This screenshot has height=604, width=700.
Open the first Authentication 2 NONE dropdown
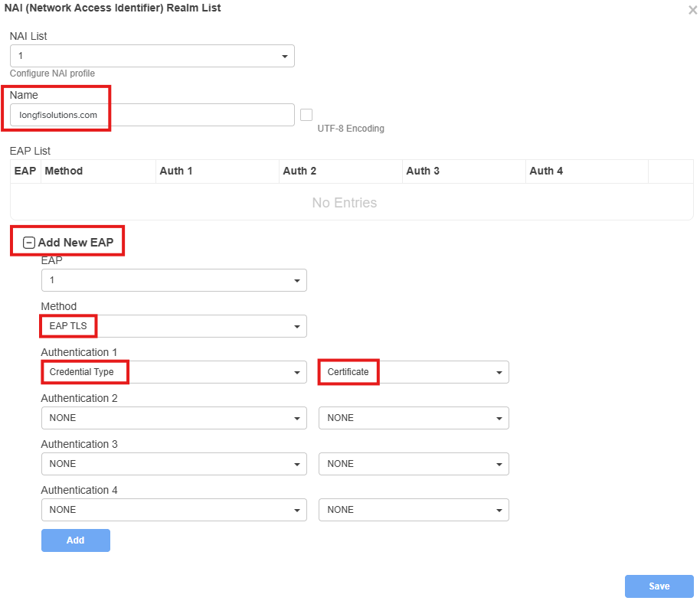pyautogui.click(x=174, y=418)
